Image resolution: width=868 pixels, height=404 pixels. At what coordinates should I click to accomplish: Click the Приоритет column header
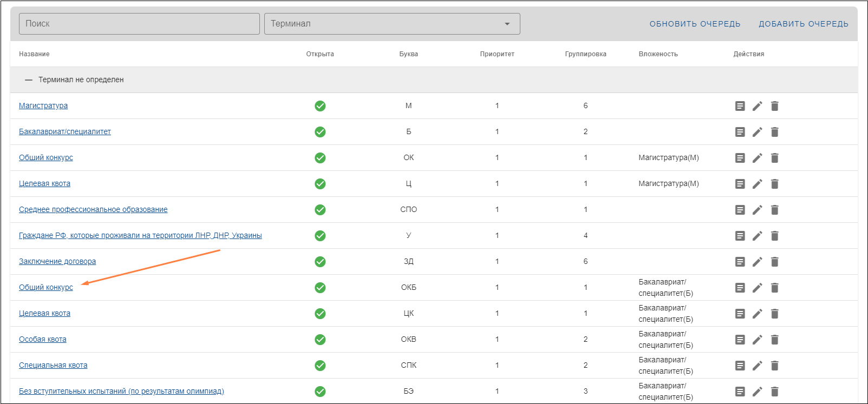tap(497, 54)
